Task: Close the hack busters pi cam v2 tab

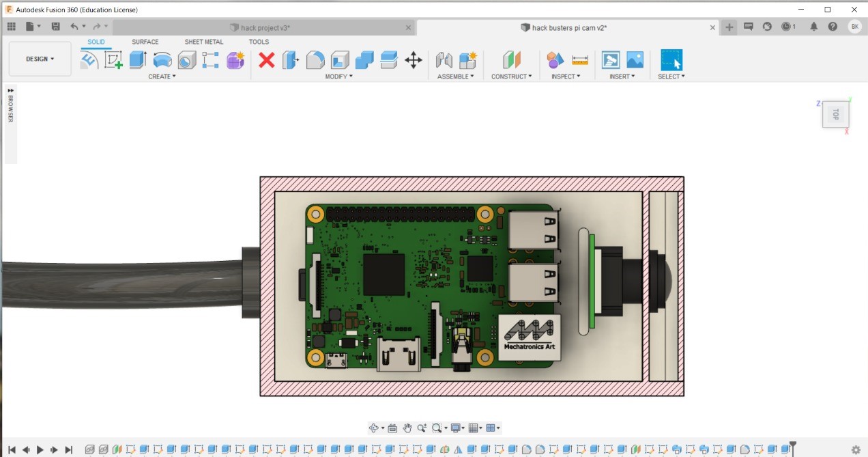Action: pyautogui.click(x=713, y=28)
